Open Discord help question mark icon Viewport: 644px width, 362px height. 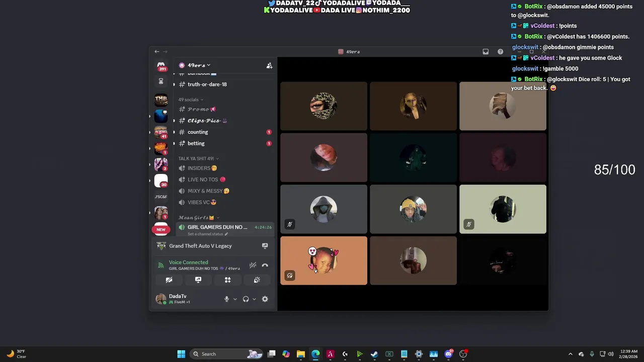pyautogui.click(x=500, y=52)
